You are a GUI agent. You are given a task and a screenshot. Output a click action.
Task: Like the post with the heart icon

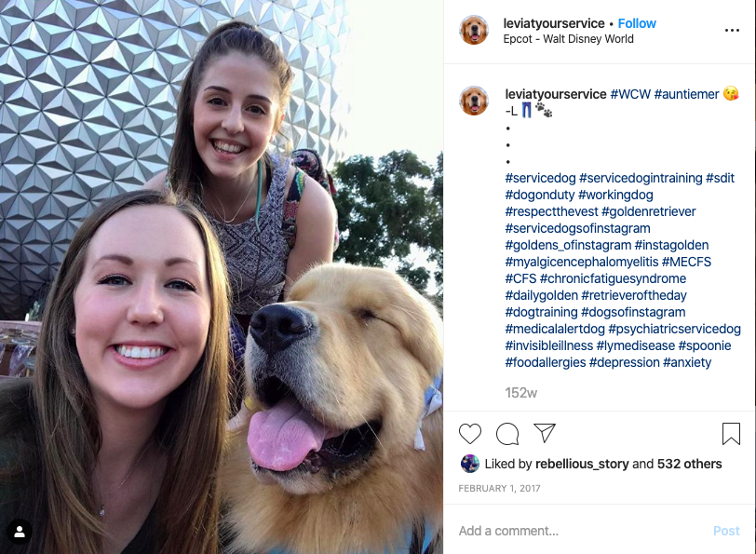pyautogui.click(x=469, y=434)
